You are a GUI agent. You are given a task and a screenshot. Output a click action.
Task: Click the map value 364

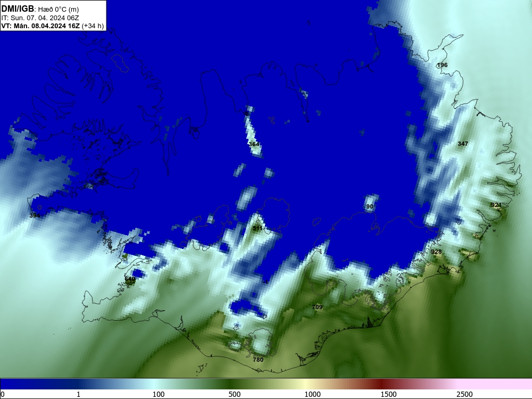tap(254, 145)
